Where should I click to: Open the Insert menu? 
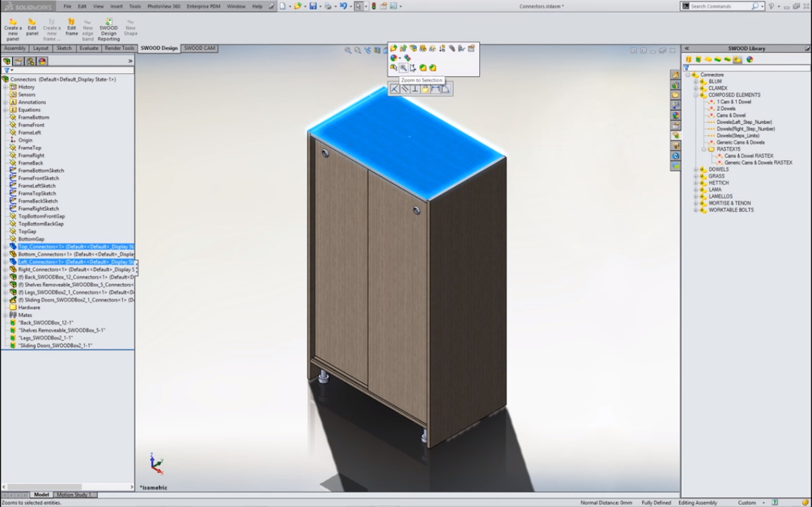116,6
